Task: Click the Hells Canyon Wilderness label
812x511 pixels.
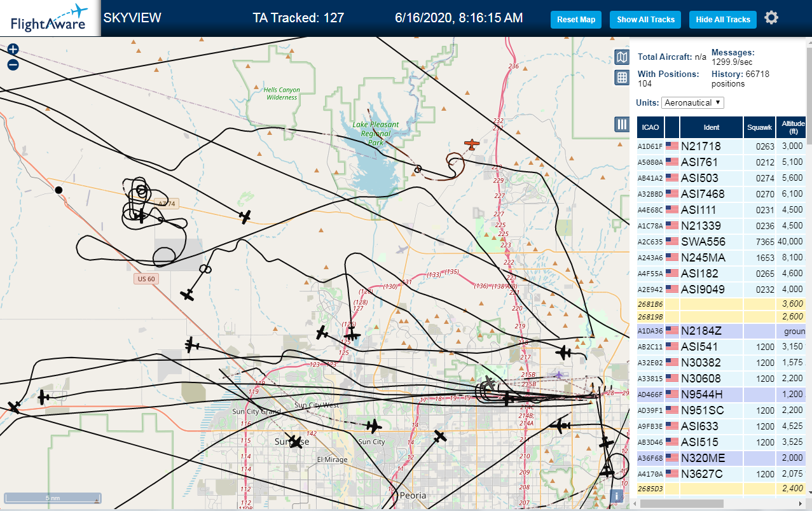Action: pyautogui.click(x=283, y=94)
